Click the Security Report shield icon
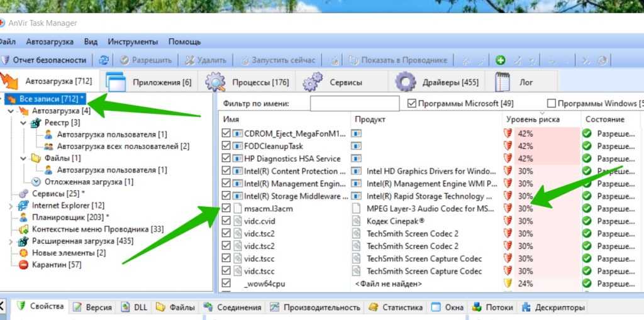This screenshot has width=644, height=320. click(x=5, y=60)
